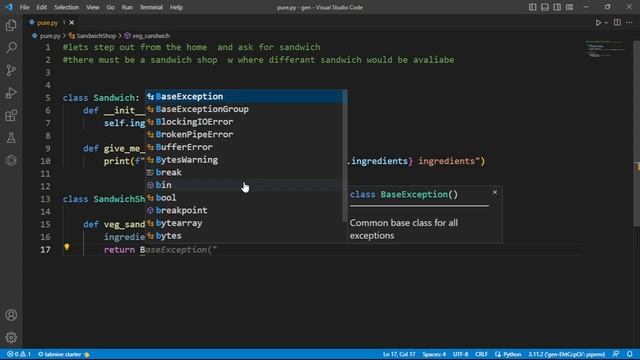Select bytes suggestion
The image size is (640, 360).
[x=244, y=236]
